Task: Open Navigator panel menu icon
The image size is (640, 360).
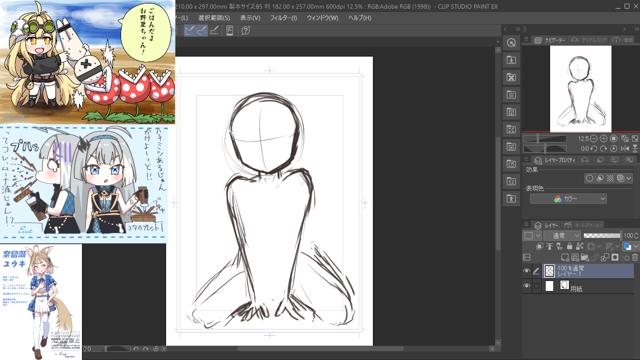Action: click(x=527, y=40)
